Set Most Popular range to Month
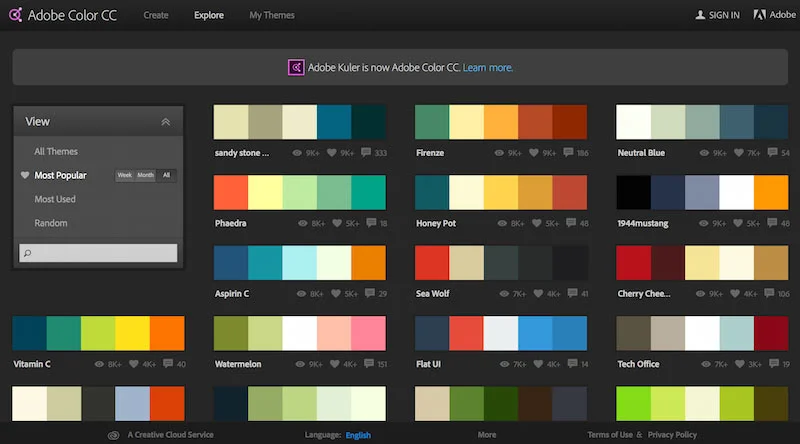 point(145,175)
